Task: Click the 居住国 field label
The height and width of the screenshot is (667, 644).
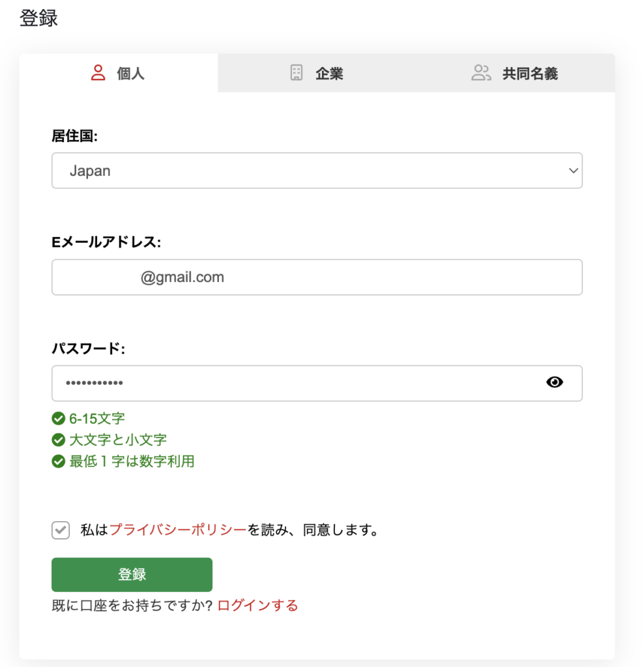Action: click(74, 135)
